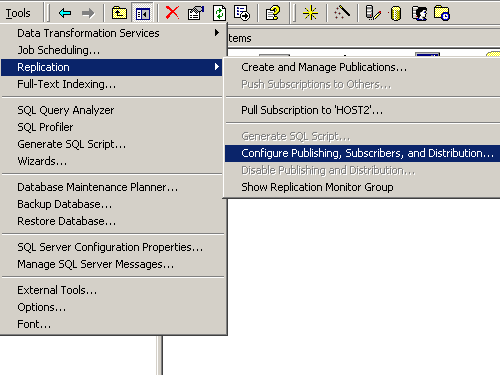The height and width of the screenshot is (375, 500).
Task: Select Create and Manage Publications
Action: tap(362, 67)
